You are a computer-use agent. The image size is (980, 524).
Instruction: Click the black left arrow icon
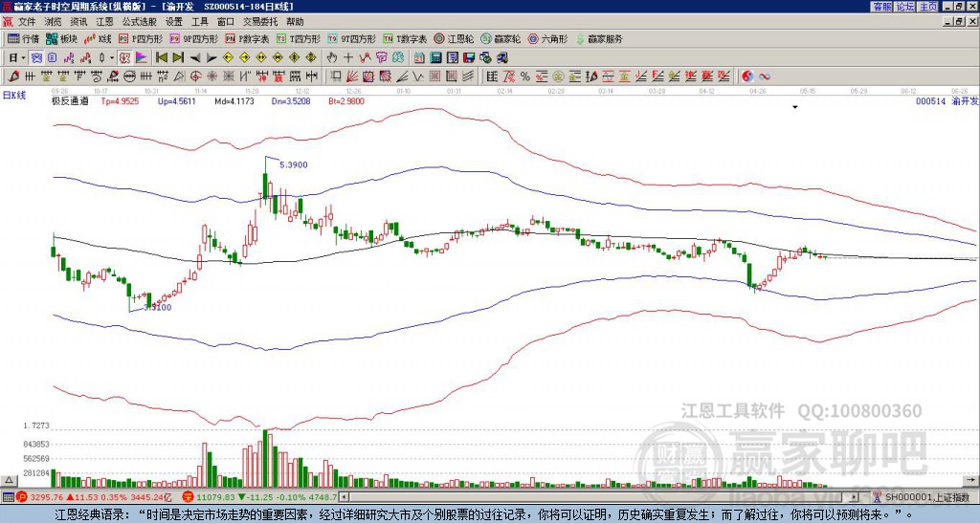pyautogui.click(x=195, y=58)
